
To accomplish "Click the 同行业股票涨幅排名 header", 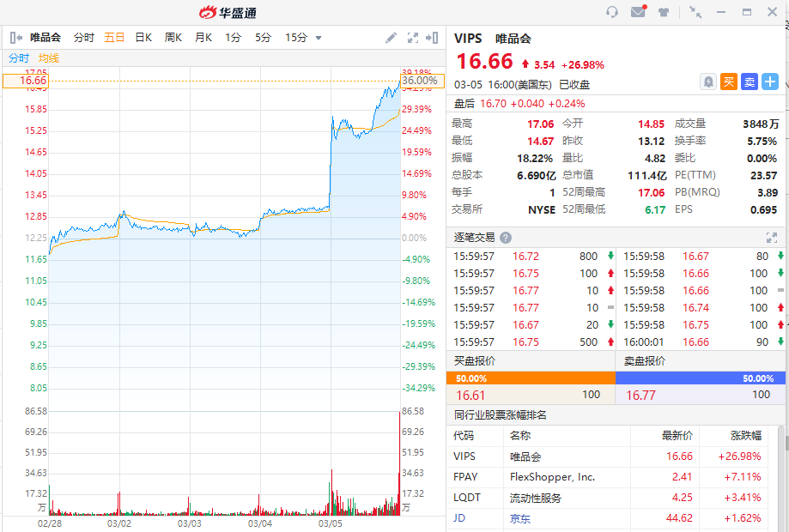I will click(x=500, y=414).
